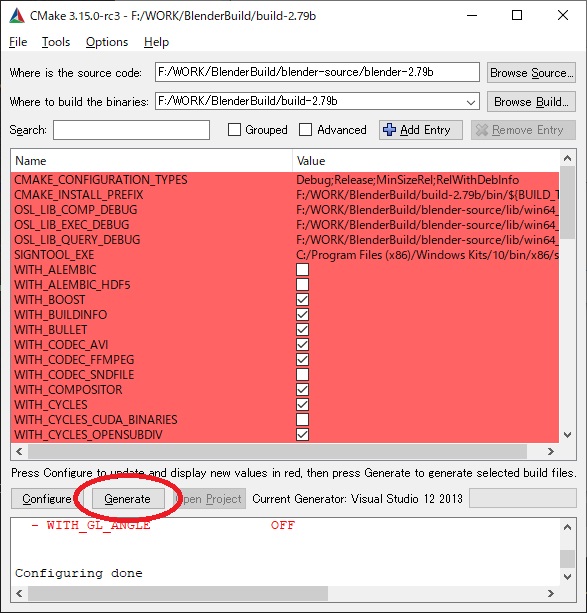587x613 pixels.
Task: Click variable list scroll left arrow
Action: pyautogui.click(x=19, y=452)
